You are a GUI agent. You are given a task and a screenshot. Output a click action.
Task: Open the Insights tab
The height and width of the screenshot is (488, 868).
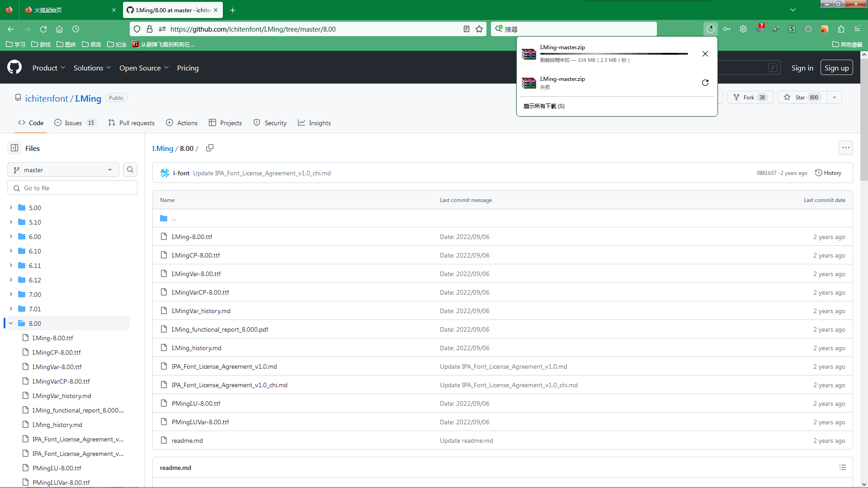coord(314,123)
